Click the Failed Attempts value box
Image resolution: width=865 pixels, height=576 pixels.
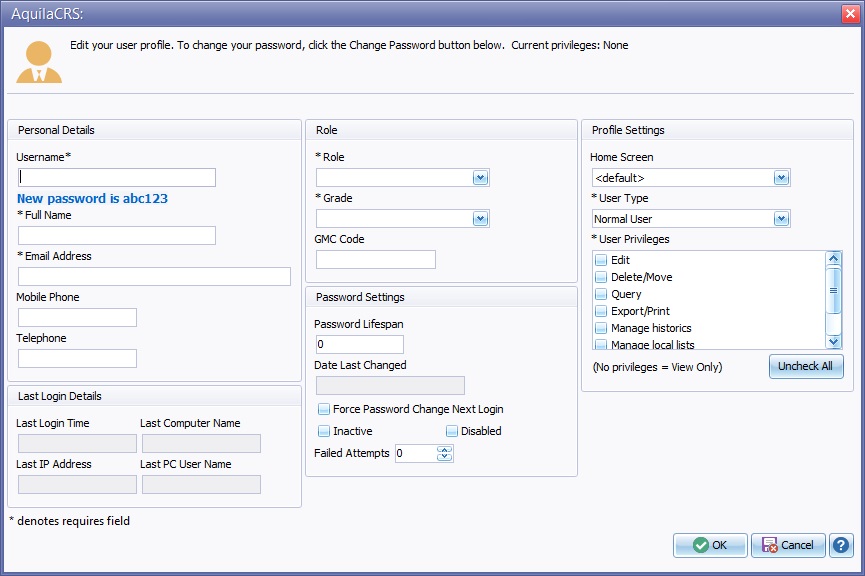[416, 454]
